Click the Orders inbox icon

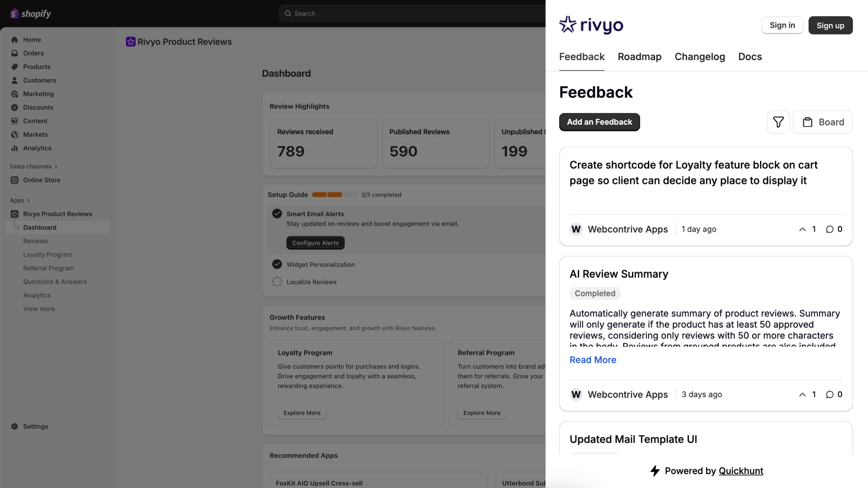[14, 53]
